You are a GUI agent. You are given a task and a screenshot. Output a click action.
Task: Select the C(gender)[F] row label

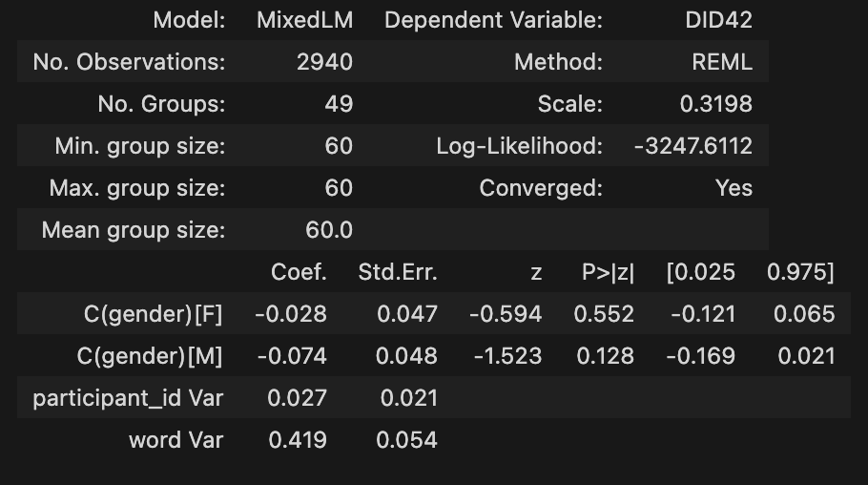pyautogui.click(x=152, y=314)
